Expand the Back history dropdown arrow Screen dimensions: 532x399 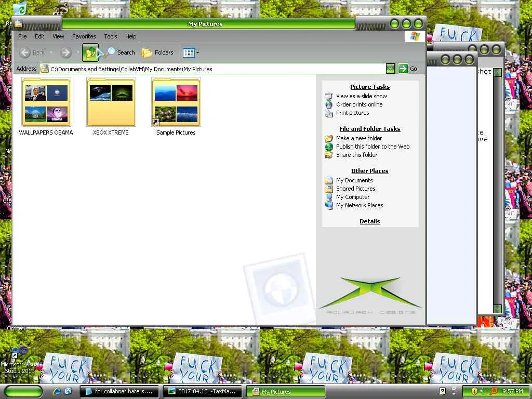51,52
